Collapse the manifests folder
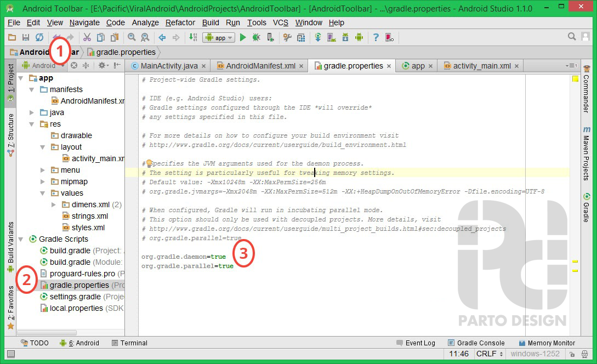This screenshot has width=597, height=364. (32, 89)
